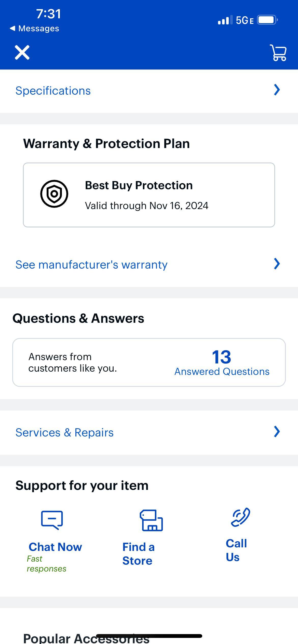Tap the manufacturer's warranty arrow icon
The image size is (298, 644).
pos(277,264)
